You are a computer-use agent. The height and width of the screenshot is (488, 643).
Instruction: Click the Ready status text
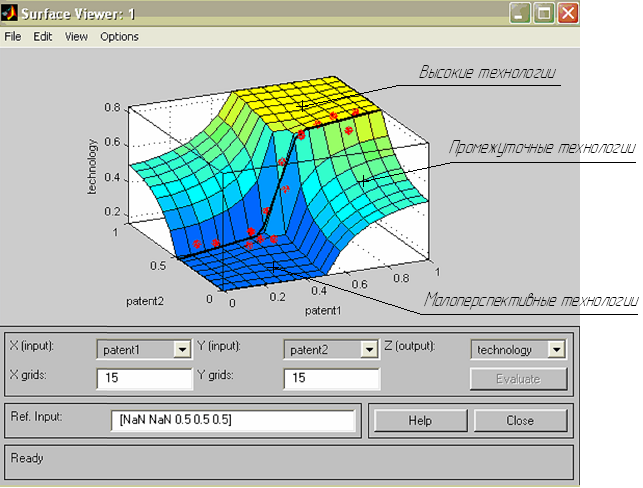(x=27, y=458)
